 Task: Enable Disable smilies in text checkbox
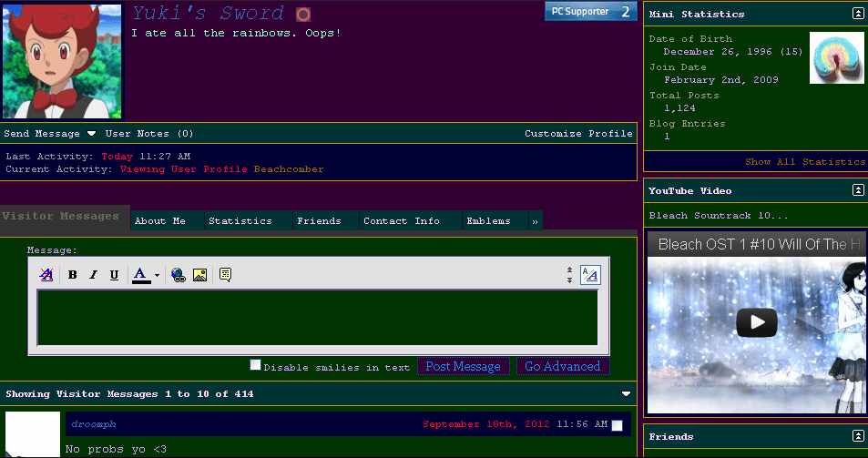pos(255,364)
